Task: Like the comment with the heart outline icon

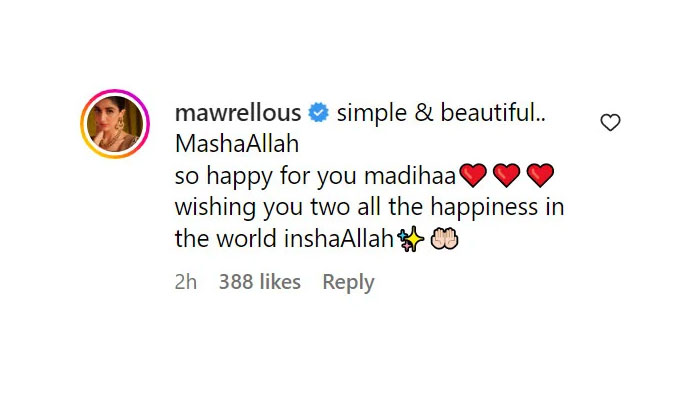Action: tap(610, 122)
